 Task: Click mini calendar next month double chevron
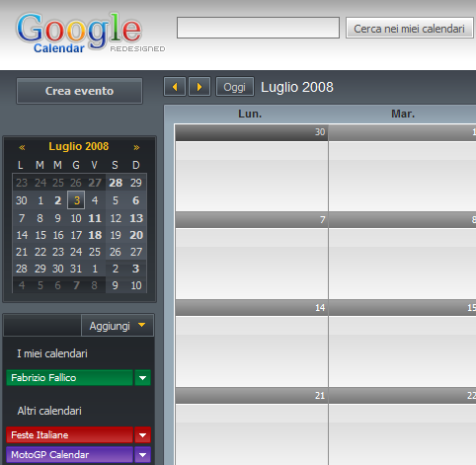coord(136,147)
